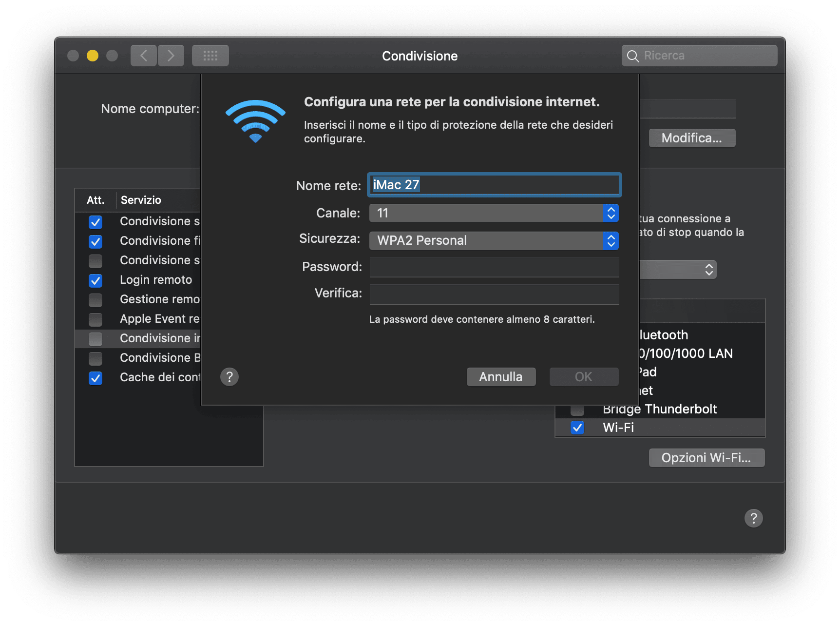Viewport: 840px width, 626px height.
Task: Check the Bridge Thunderbolt checkbox
Action: click(x=577, y=410)
